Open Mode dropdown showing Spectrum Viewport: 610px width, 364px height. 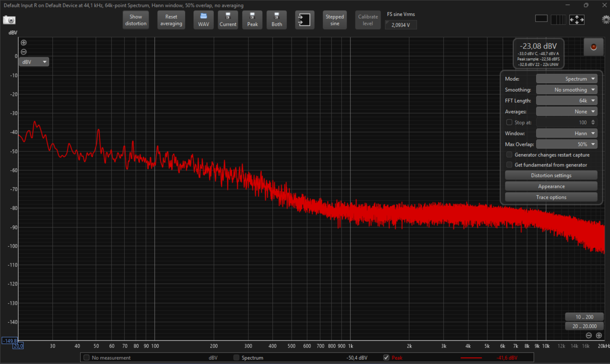pos(567,79)
